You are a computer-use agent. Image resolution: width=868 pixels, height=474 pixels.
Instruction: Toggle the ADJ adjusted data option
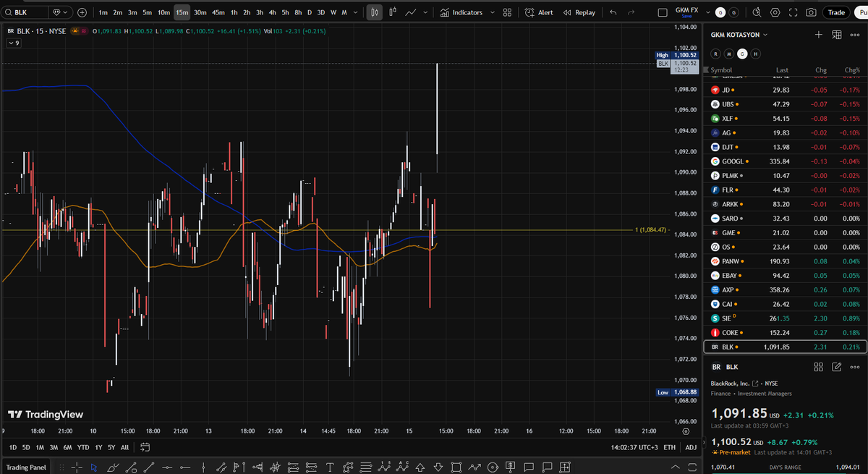[691, 447]
